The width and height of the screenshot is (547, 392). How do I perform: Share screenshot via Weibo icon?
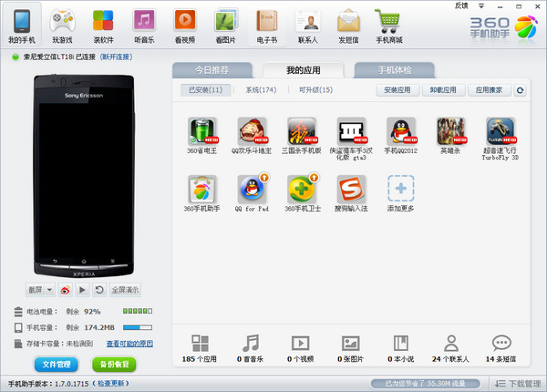[66, 290]
